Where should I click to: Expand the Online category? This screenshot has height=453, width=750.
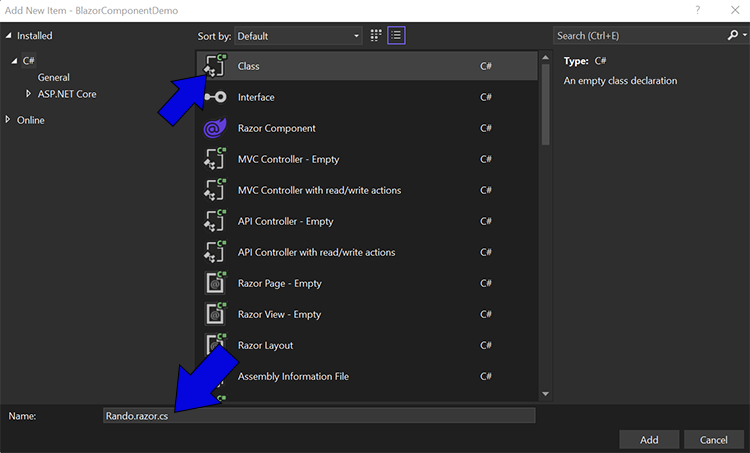pyautogui.click(x=9, y=120)
